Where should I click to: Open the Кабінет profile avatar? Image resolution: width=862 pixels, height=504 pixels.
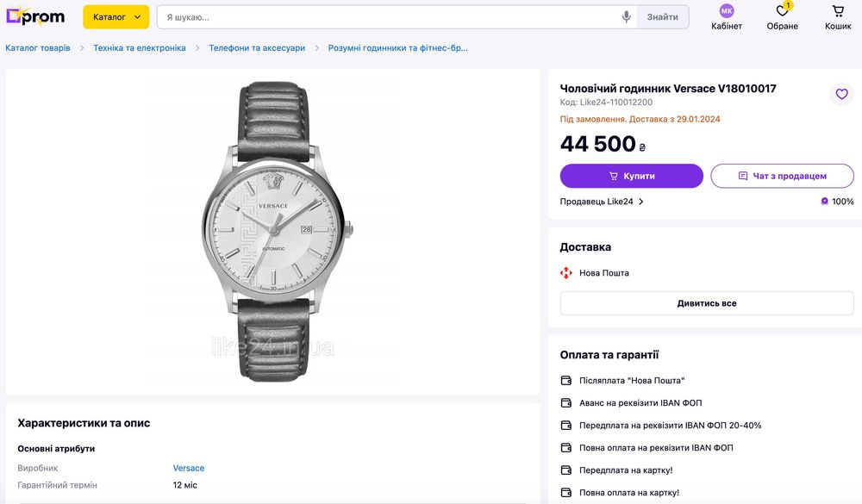[726, 10]
